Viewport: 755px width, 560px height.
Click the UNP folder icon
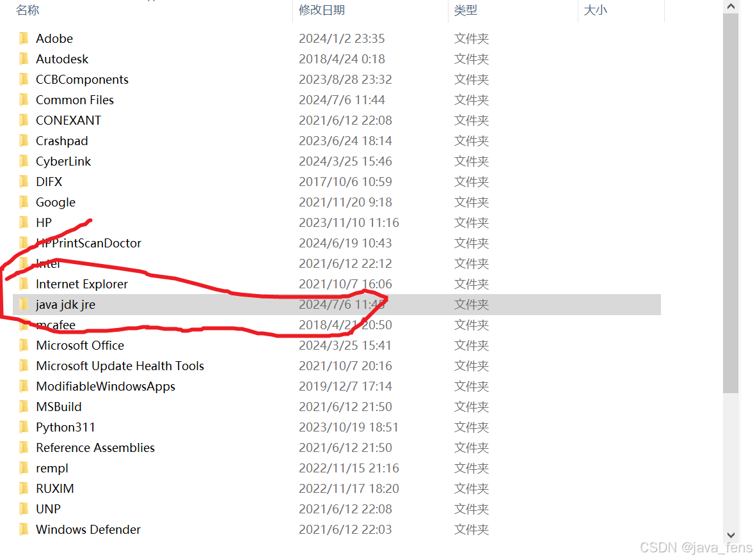tap(24, 508)
